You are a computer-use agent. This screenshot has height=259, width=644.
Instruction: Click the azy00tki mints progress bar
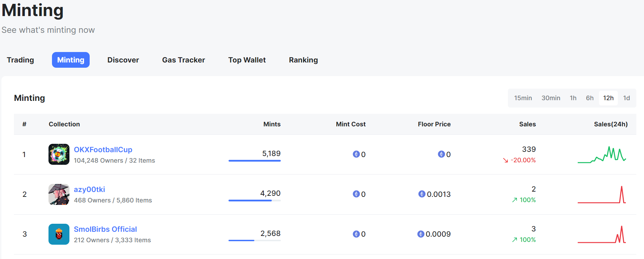(x=254, y=200)
